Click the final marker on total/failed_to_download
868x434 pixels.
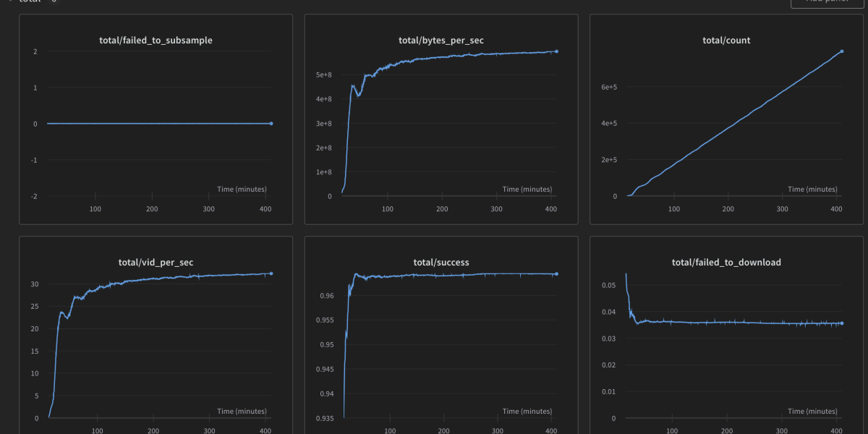(842, 323)
